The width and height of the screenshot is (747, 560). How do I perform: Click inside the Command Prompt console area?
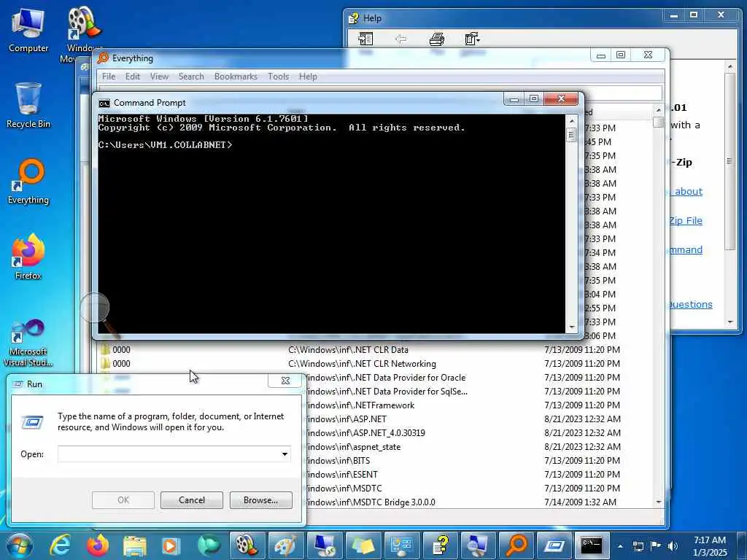[331, 223]
